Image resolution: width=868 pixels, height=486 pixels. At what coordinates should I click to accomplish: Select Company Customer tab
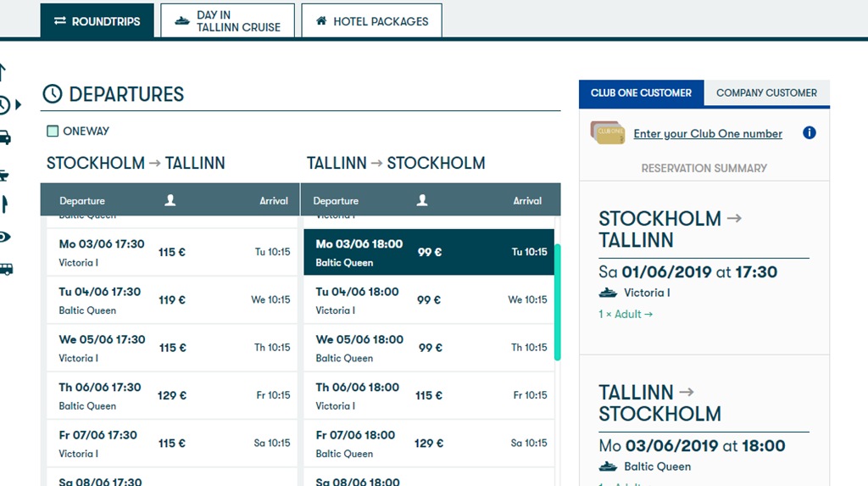tap(766, 93)
